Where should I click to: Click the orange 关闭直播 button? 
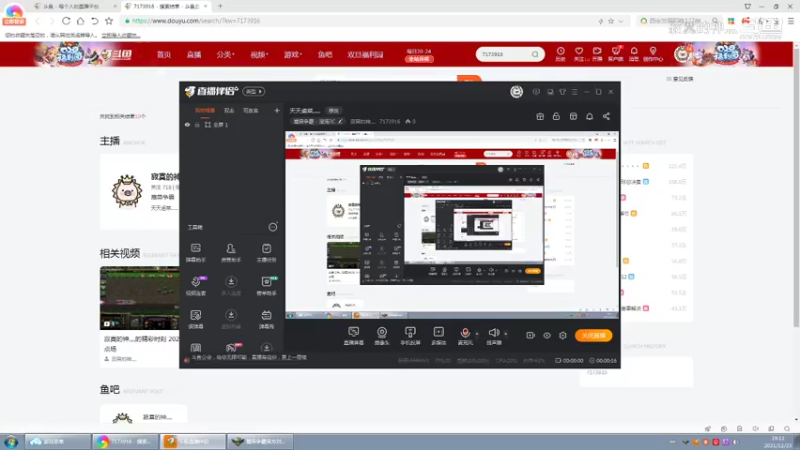[x=593, y=335]
